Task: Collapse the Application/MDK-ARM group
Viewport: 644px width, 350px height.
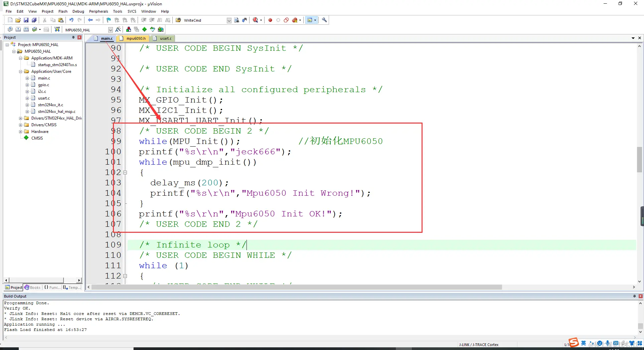Action: click(x=20, y=58)
